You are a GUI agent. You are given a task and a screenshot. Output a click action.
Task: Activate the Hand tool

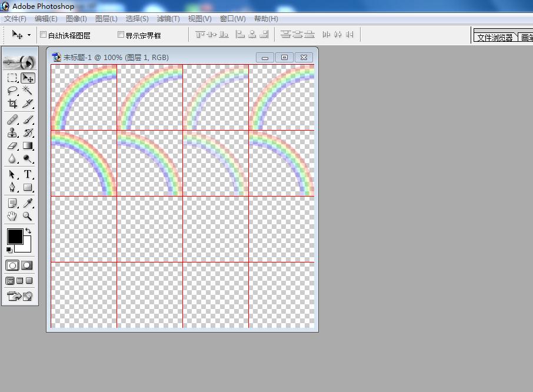(12, 216)
